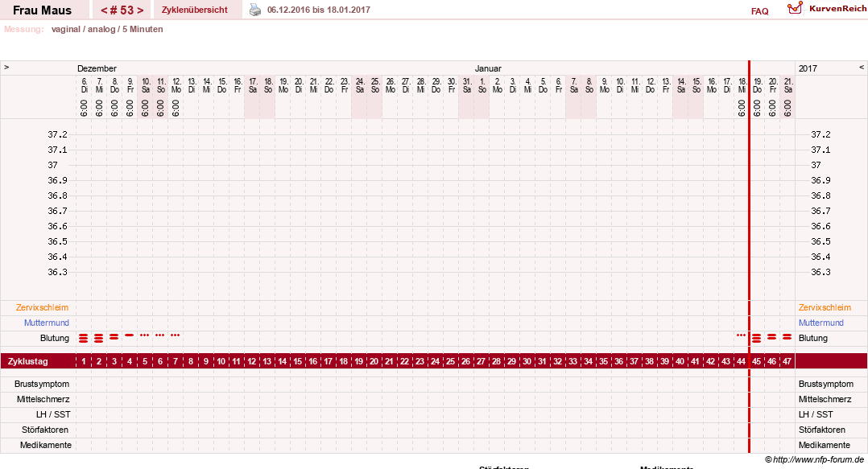Click the date column 6. Di
The width and height of the screenshot is (868, 469).
click(x=84, y=85)
